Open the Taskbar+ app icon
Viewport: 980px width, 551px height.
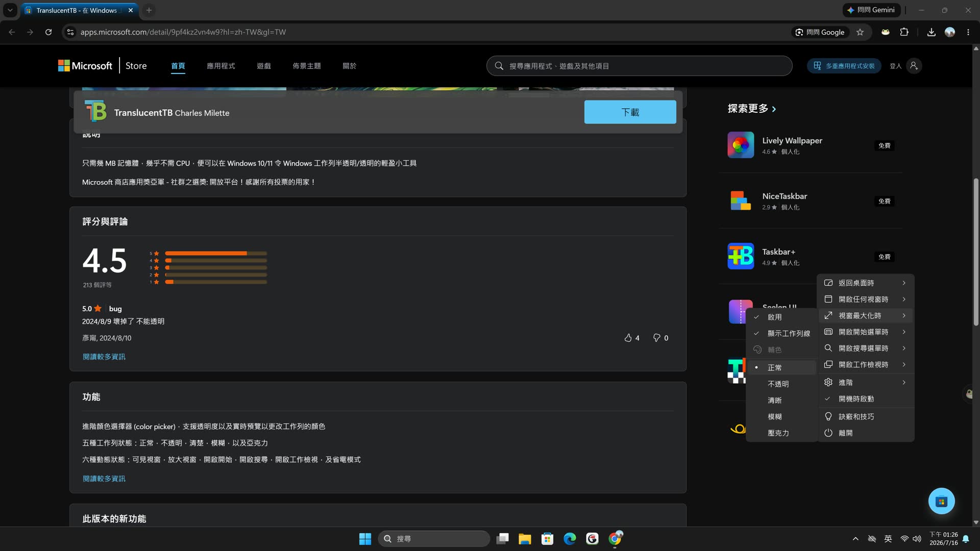741,256
